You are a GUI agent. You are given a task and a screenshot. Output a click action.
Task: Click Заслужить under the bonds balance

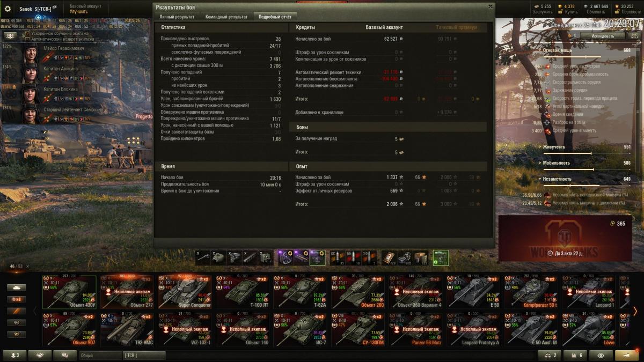click(543, 11)
